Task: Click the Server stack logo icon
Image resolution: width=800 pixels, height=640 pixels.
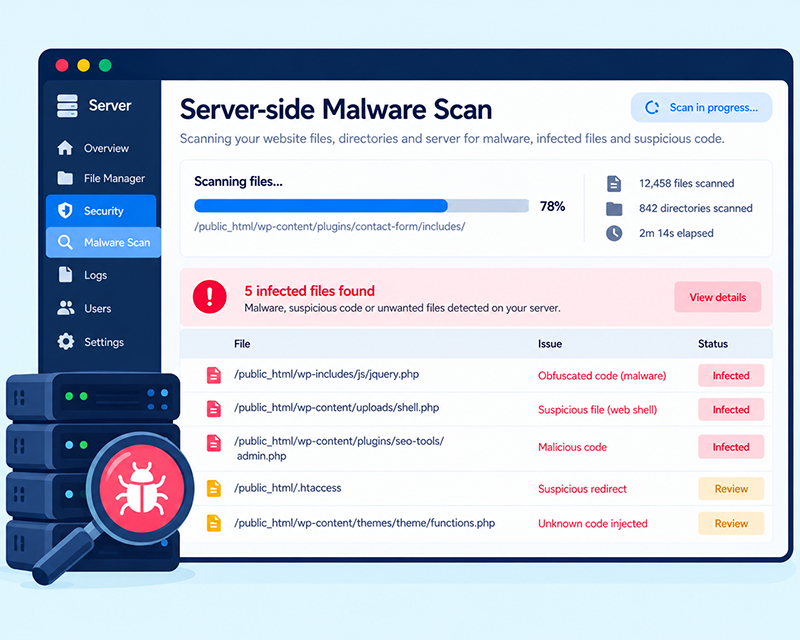Action: click(67, 106)
